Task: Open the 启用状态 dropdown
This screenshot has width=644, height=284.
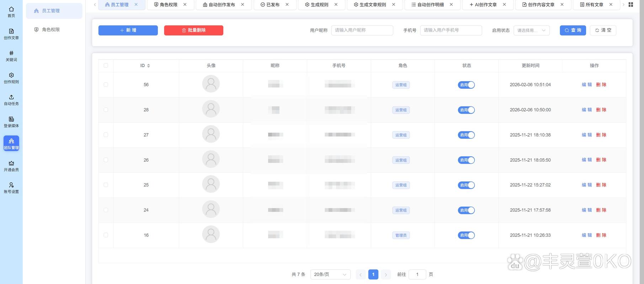Action: point(532,31)
